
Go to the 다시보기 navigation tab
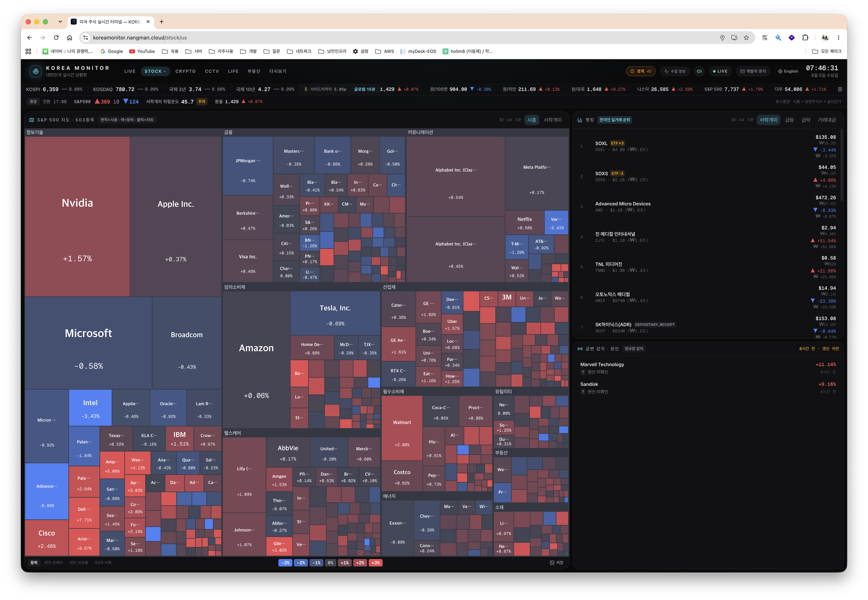pyautogui.click(x=278, y=72)
